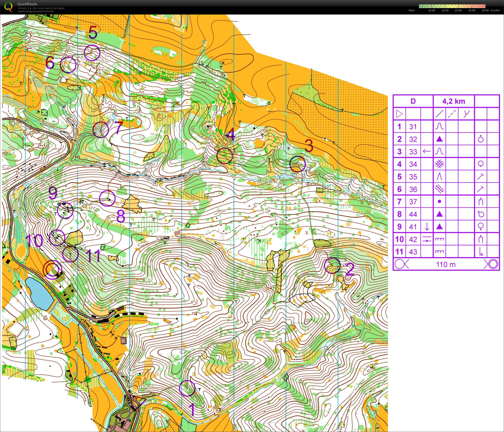The height and width of the screenshot is (432, 504).
Task: Click control circle 1 on the map
Action: (187, 388)
